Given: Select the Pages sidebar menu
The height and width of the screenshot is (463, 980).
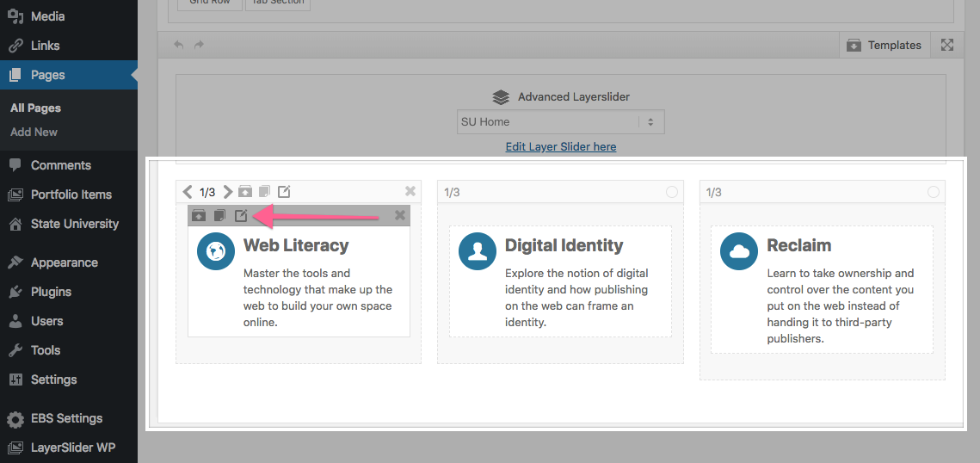Looking at the screenshot, I should [x=69, y=75].
